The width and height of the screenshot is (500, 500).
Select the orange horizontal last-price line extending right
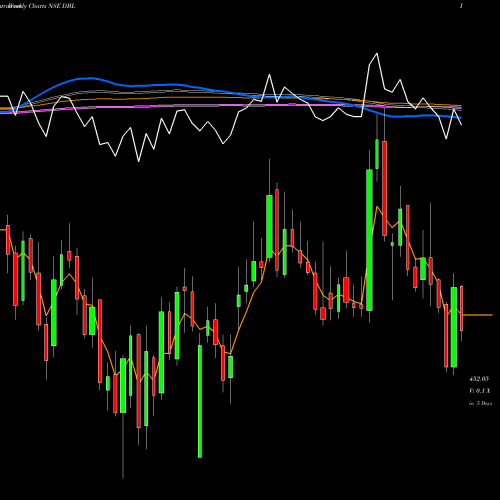477,315
